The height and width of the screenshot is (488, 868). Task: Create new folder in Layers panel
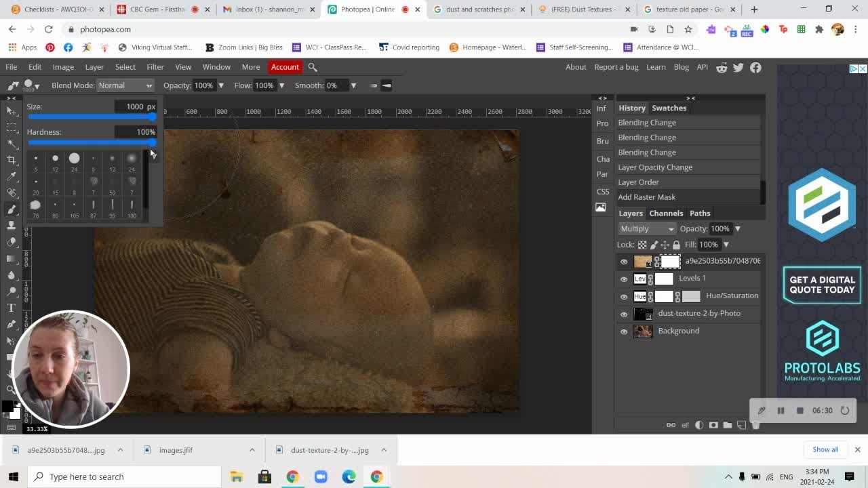[x=728, y=425]
